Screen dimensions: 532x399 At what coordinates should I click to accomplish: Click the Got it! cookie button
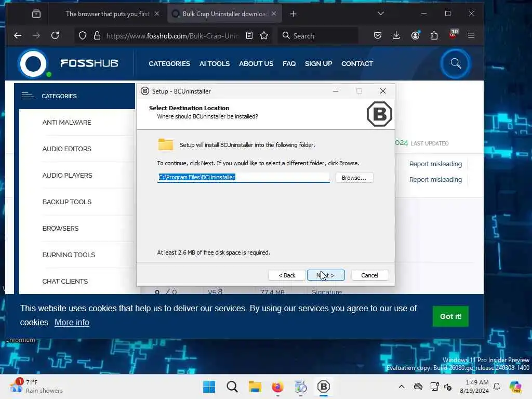tap(450, 316)
